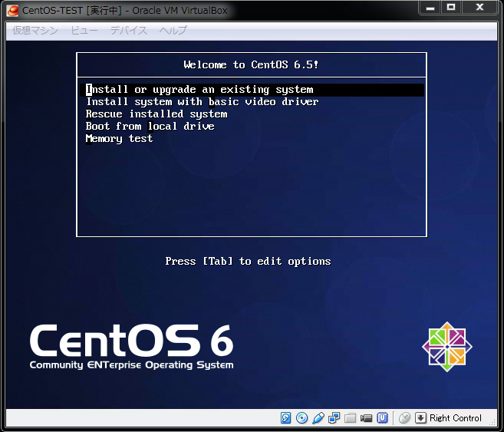
Task: Click the CPU virtualization status icon
Action: point(382,418)
